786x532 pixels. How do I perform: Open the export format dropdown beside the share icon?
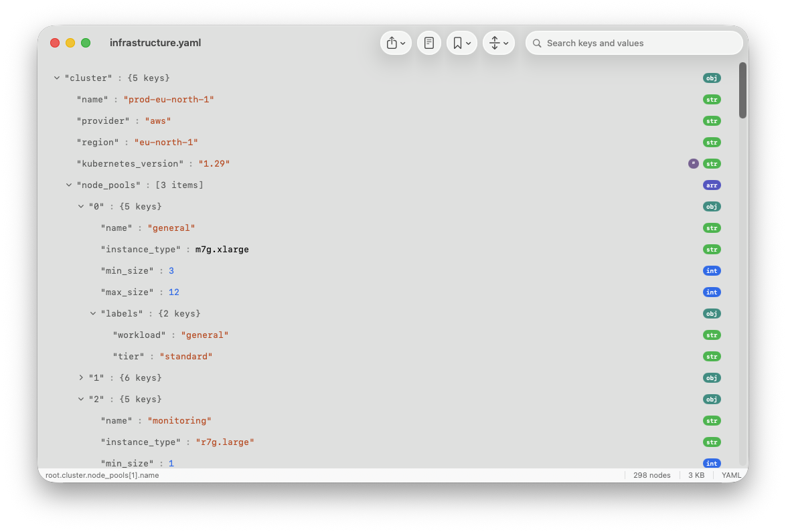pyautogui.click(x=402, y=42)
